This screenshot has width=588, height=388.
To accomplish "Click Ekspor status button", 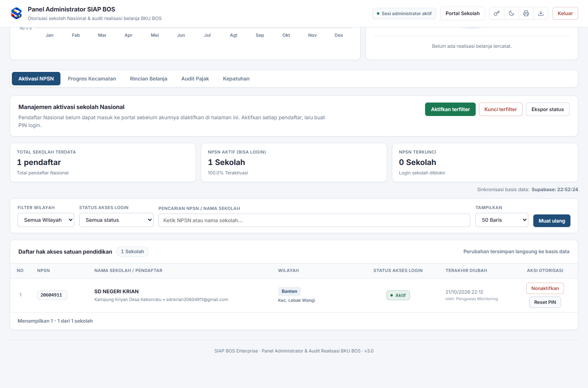I will 548,109.
